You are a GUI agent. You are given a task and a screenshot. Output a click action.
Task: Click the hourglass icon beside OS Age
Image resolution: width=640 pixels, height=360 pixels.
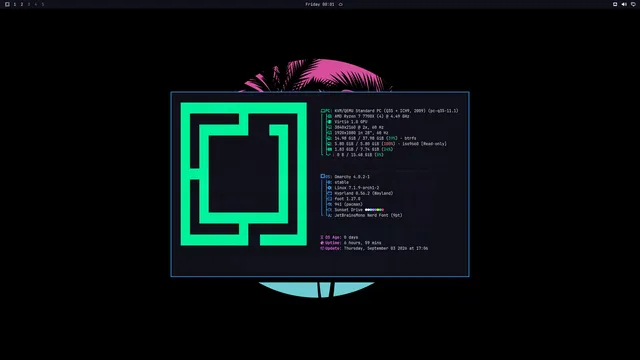tap(322, 237)
